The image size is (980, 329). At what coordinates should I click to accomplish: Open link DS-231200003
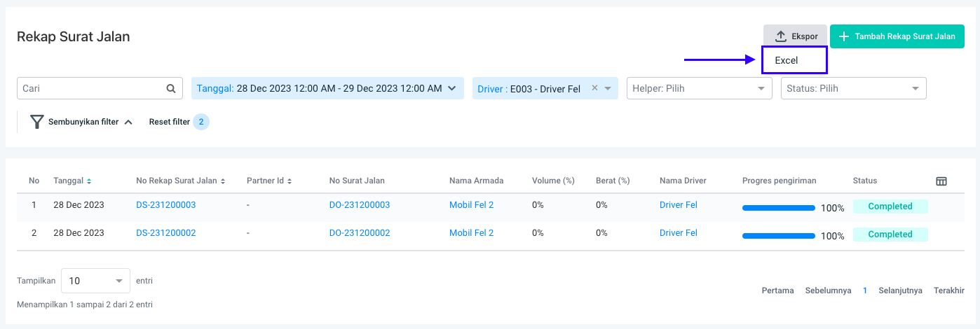pyautogui.click(x=166, y=205)
